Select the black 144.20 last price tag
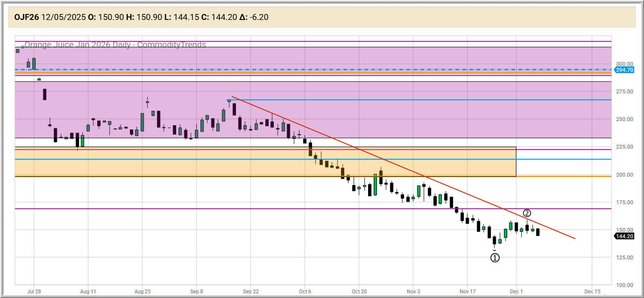The image size is (644, 298). [624, 236]
